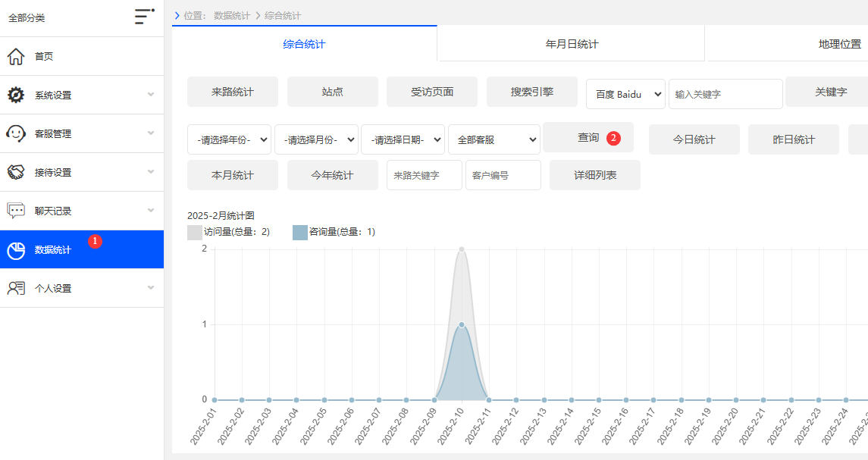This screenshot has width=868, height=460.
Task: Click the 全部分类 sidebar heading
Action: [x=27, y=17]
